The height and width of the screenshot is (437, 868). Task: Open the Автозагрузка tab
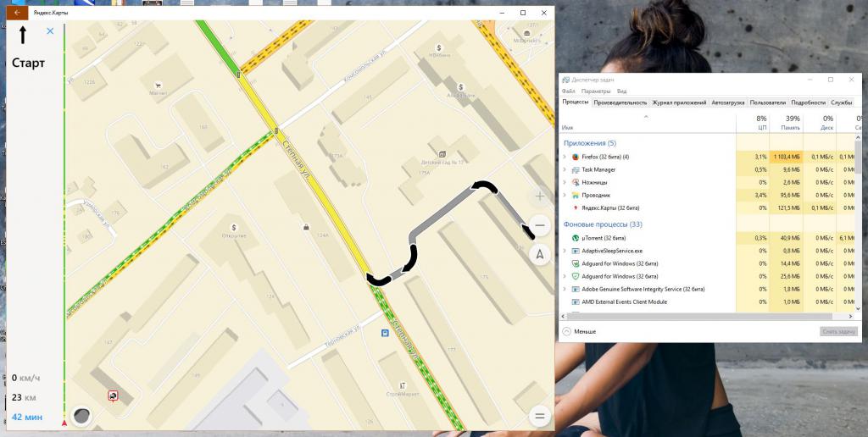[728, 102]
